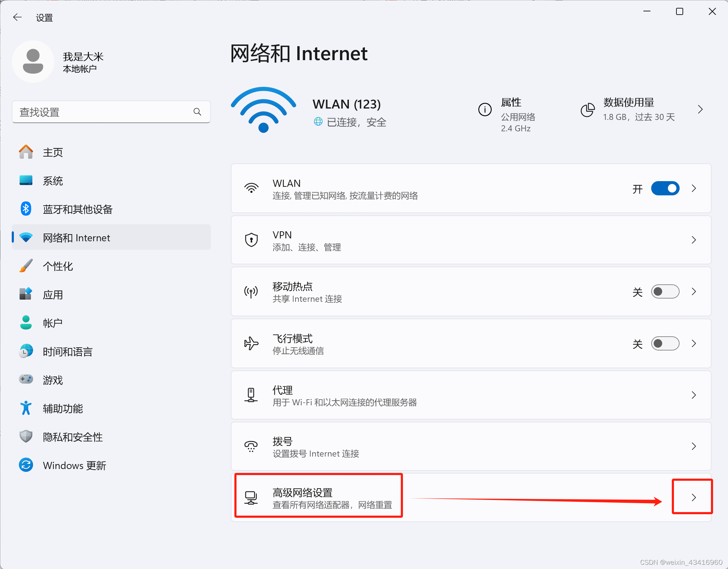This screenshot has width=728, height=569.
Task: Turn on Airplane mode toggle
Action: (x=665, y=343)
